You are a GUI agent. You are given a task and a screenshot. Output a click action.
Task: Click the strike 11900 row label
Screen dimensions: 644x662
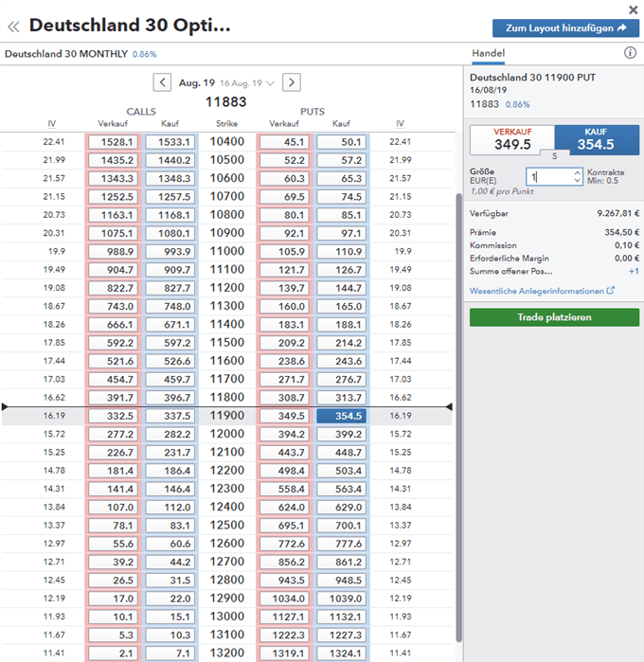(x=227, y=416)
